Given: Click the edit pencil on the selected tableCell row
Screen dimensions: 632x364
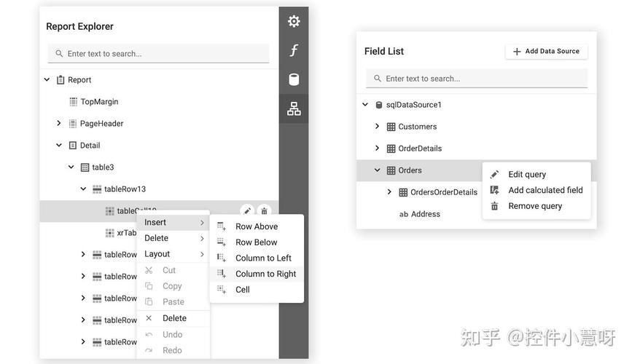Looking at the screenshot, I should (247, 210).
